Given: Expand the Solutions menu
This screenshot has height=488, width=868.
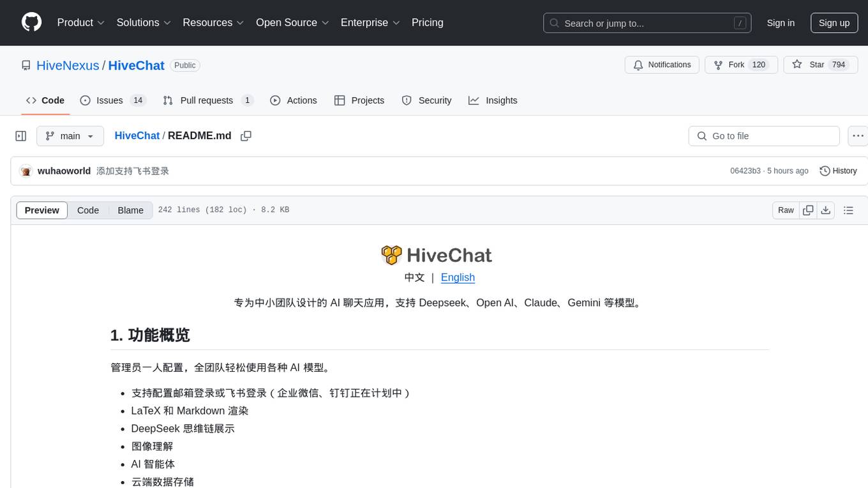Looking at the screenshot, I should tap(144, 22).
